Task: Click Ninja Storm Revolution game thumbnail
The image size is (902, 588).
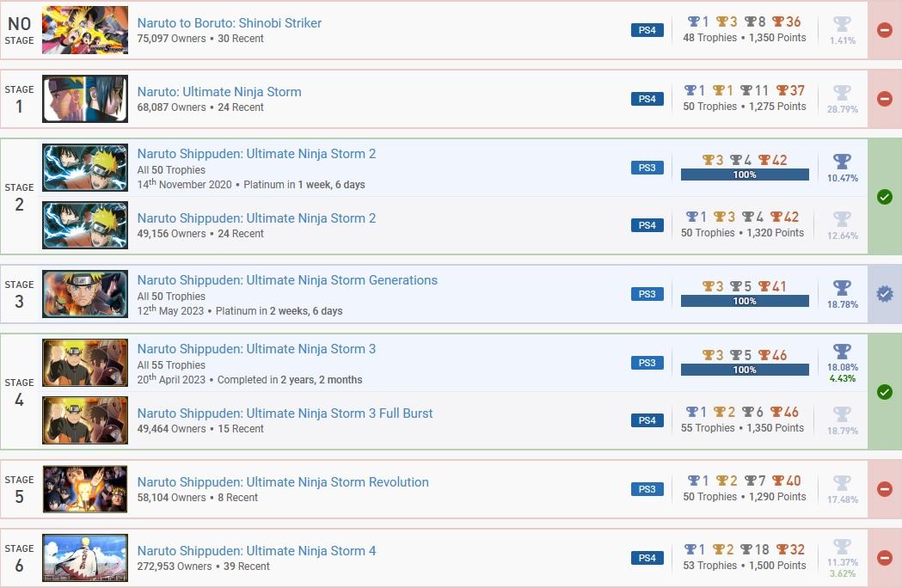Action: point(85,489)
